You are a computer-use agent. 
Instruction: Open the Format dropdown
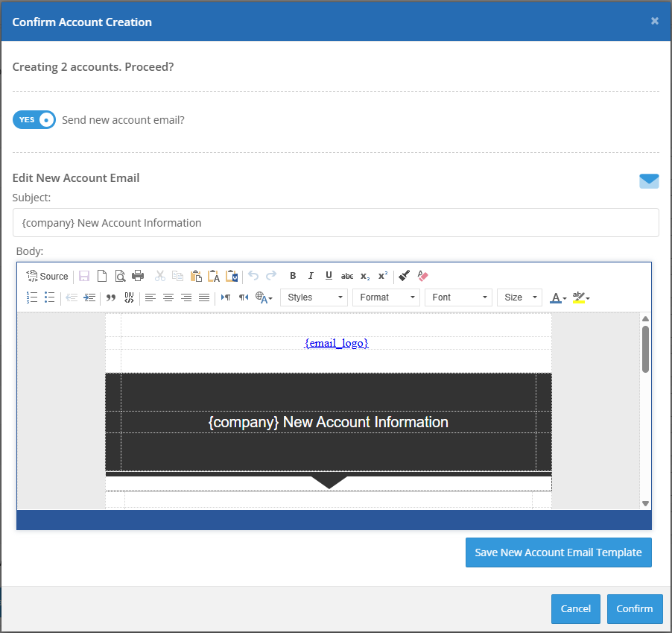click(386, 297)
